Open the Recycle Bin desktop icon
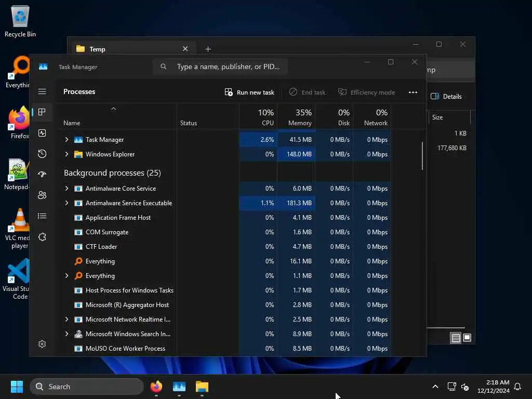 20,21
